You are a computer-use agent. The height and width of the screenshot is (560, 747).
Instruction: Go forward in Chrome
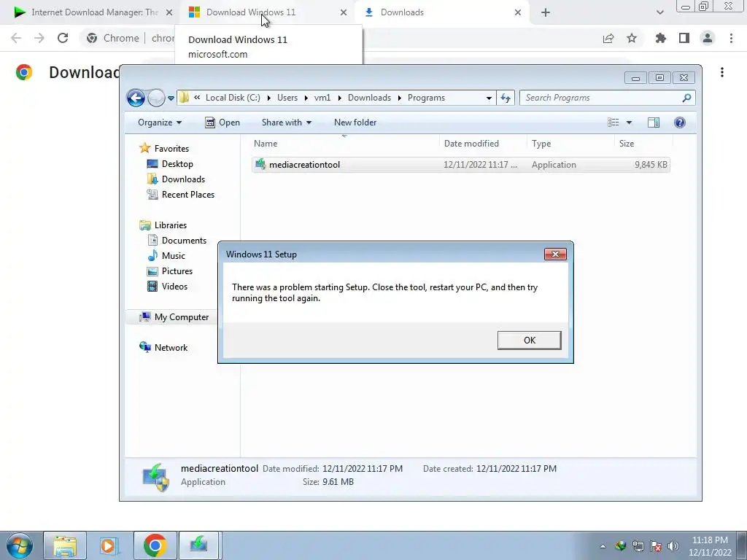pos(39,38)
